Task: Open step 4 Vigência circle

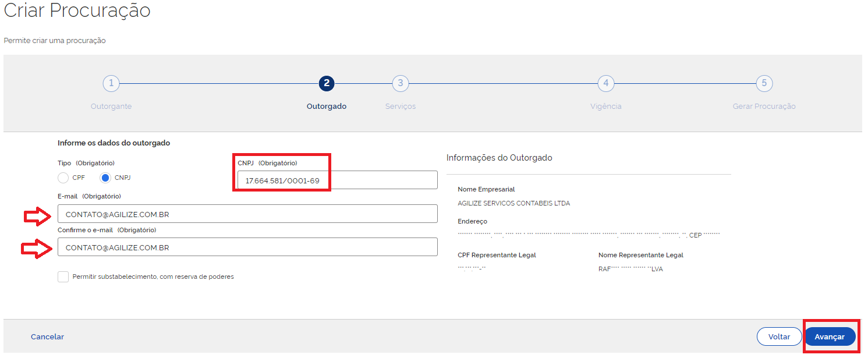Action: pyautogui.click(x=606, y=83)
